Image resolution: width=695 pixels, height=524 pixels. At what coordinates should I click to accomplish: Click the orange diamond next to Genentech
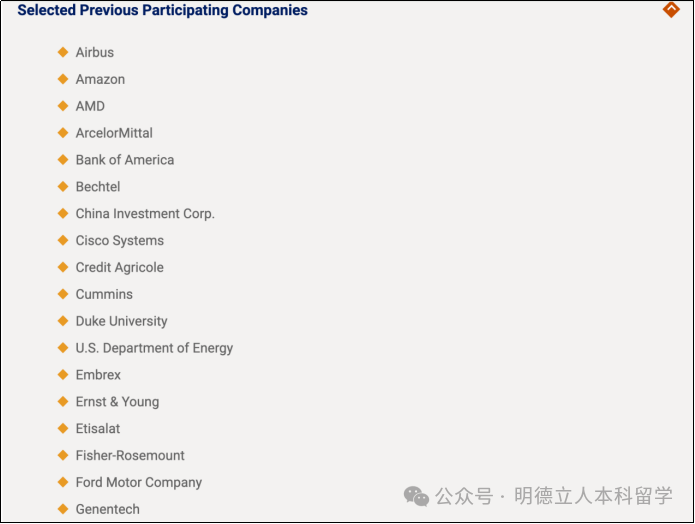(63, 509)
